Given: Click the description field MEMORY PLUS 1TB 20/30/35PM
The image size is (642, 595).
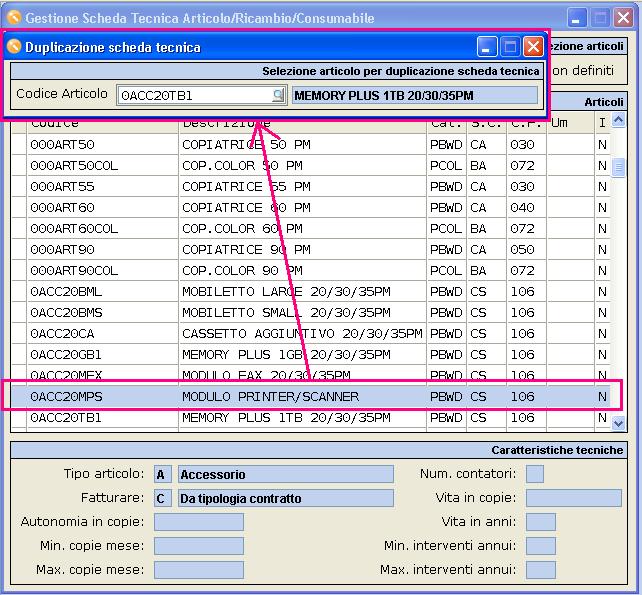Looking at the screenshot, I should click(x=415, y=95).
